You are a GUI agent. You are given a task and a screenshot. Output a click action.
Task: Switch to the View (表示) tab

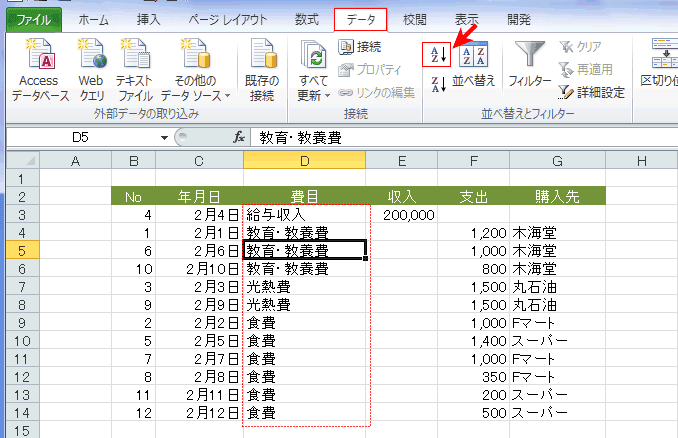[467, 20]
